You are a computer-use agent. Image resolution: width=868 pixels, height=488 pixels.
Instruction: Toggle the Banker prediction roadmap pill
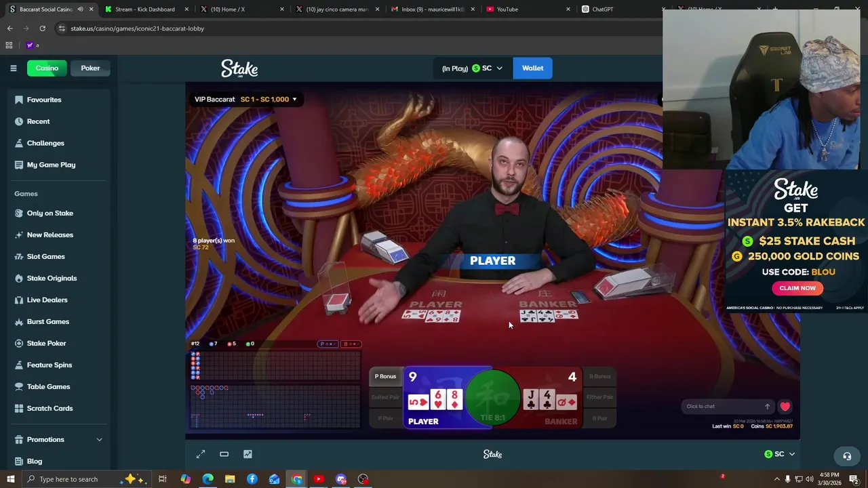click(351, 344)
